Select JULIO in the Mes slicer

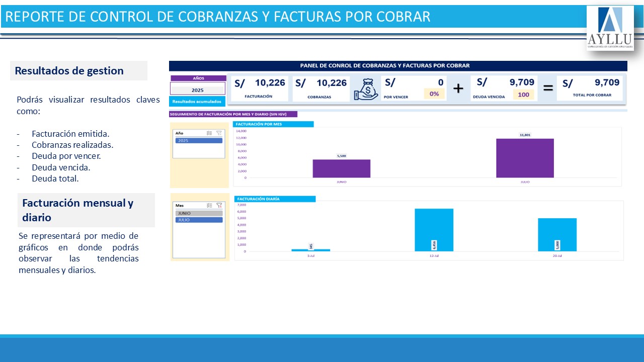(x=199, y=220)
